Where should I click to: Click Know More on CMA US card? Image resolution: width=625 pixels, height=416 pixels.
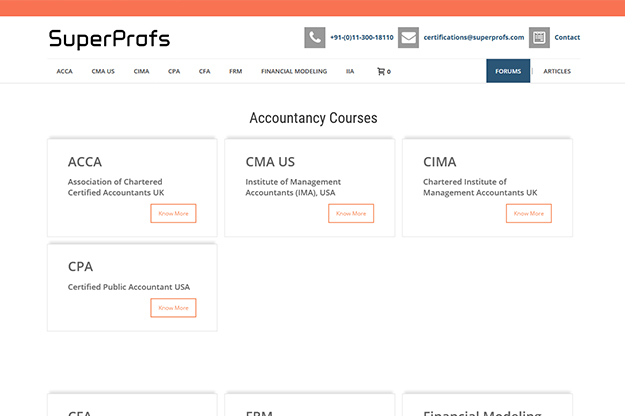pos(351,213)
